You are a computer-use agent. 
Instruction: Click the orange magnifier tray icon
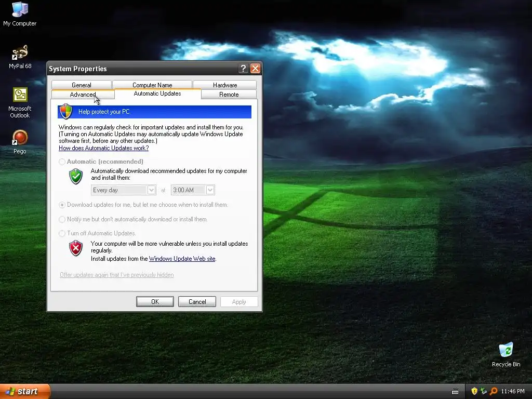click(494, 391)
